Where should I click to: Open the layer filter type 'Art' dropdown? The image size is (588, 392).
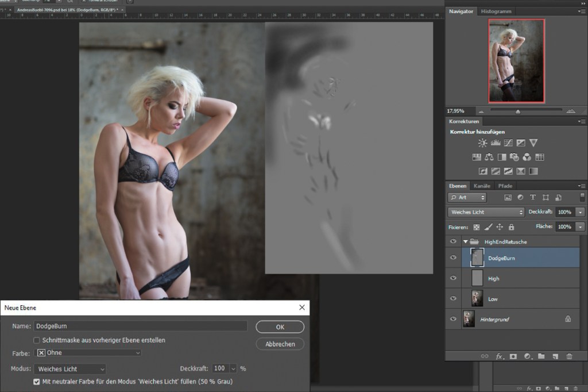click(x=467, y=198)
